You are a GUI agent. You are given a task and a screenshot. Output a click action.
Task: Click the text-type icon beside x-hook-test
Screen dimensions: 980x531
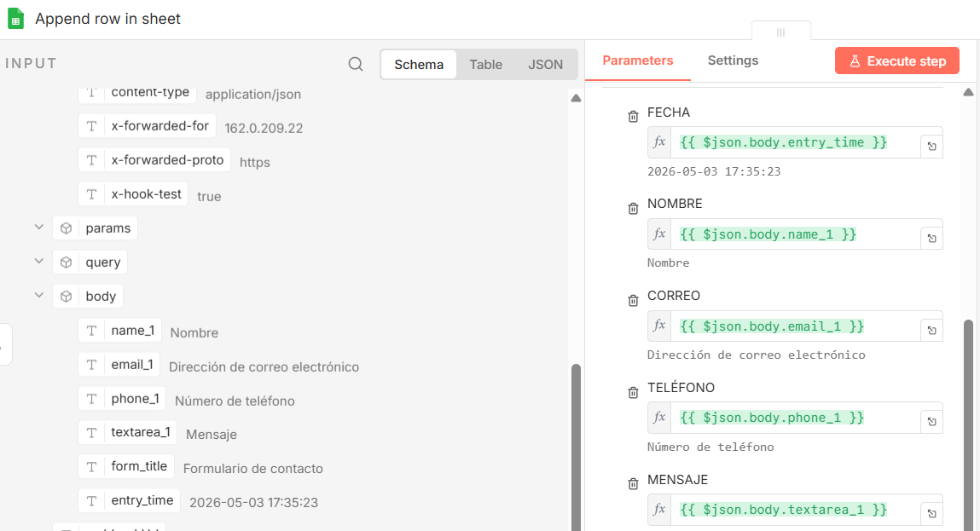point(91,194)
